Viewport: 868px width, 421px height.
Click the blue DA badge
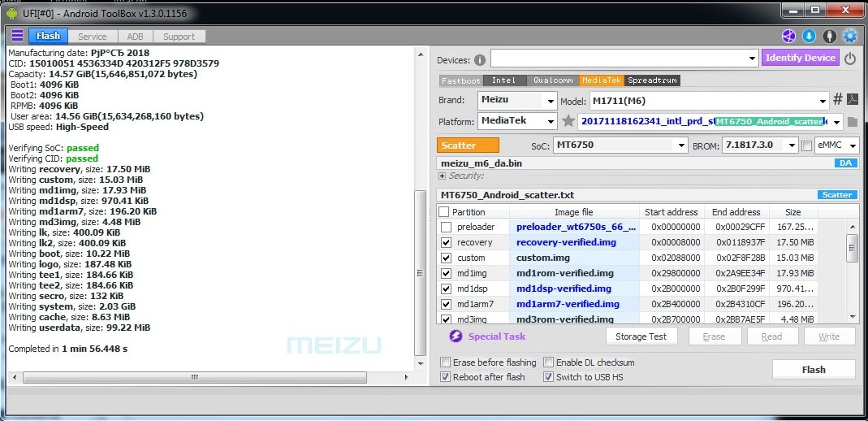[x=845, y=163]
